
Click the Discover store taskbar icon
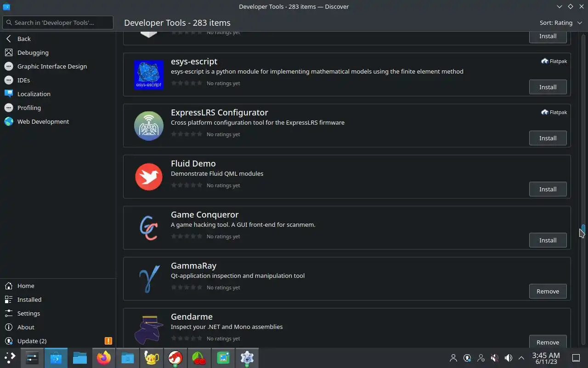[56, 357]
